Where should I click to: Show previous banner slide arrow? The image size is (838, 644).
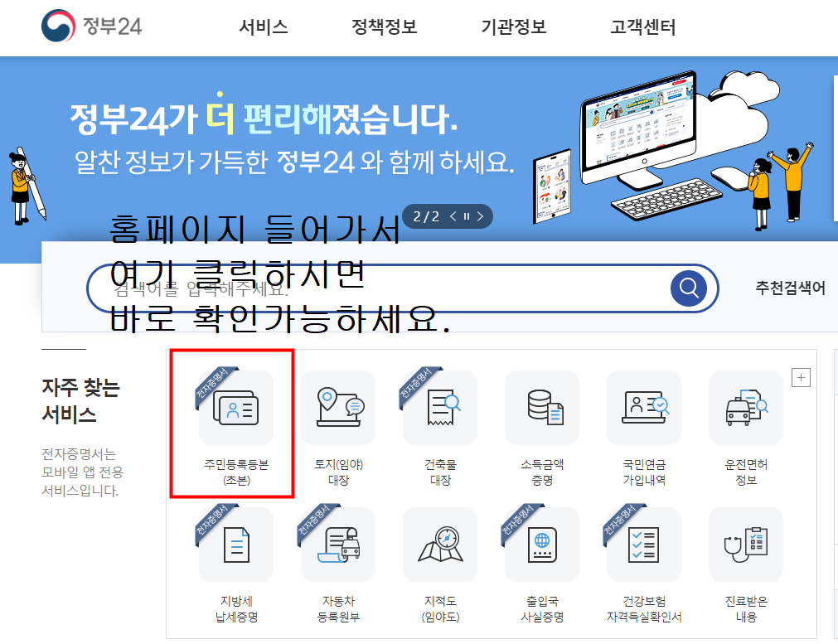pyautogui.click(x=453, y=216)
